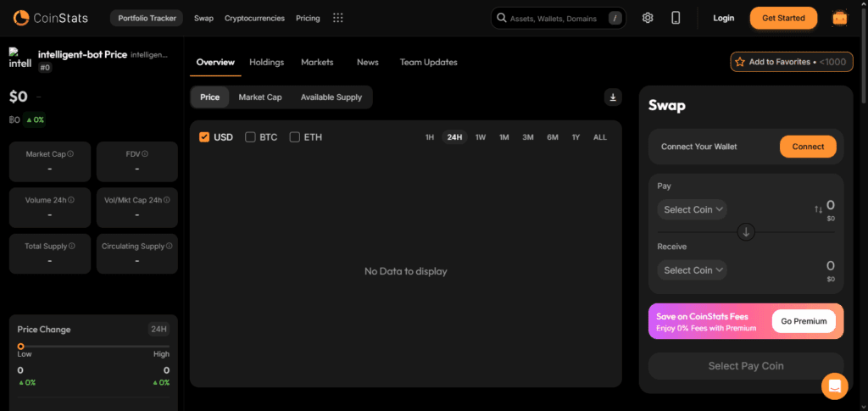The width and height of the screenshot is (868, 411).
Task: Select the 3M time range
Action: [x=528, y=137]
